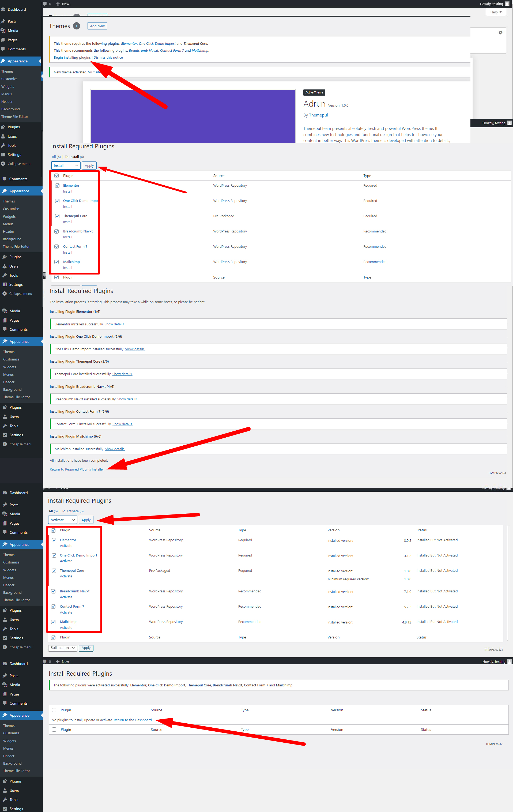Click the purple Adrun theme screenshot

point(193,116)
